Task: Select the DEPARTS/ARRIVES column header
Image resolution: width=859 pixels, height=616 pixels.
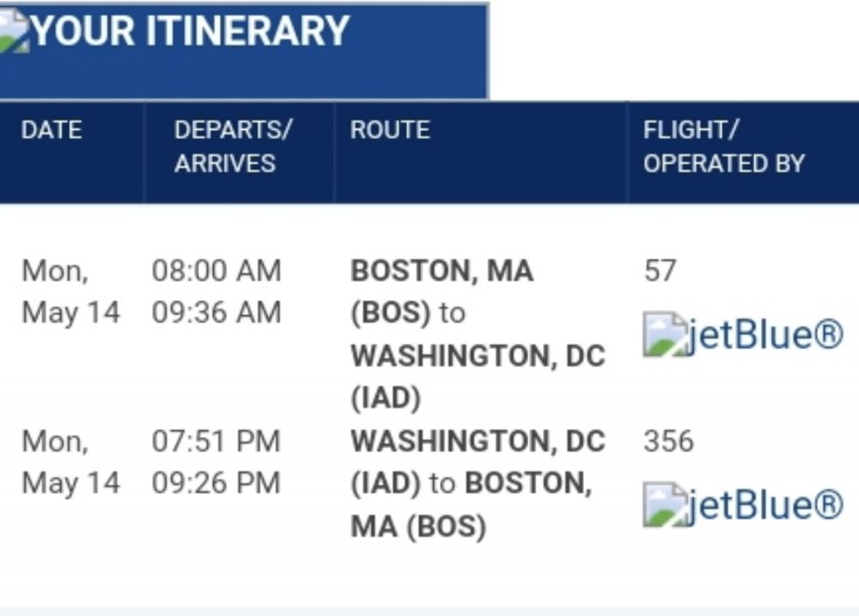Action: coord(233,146)
